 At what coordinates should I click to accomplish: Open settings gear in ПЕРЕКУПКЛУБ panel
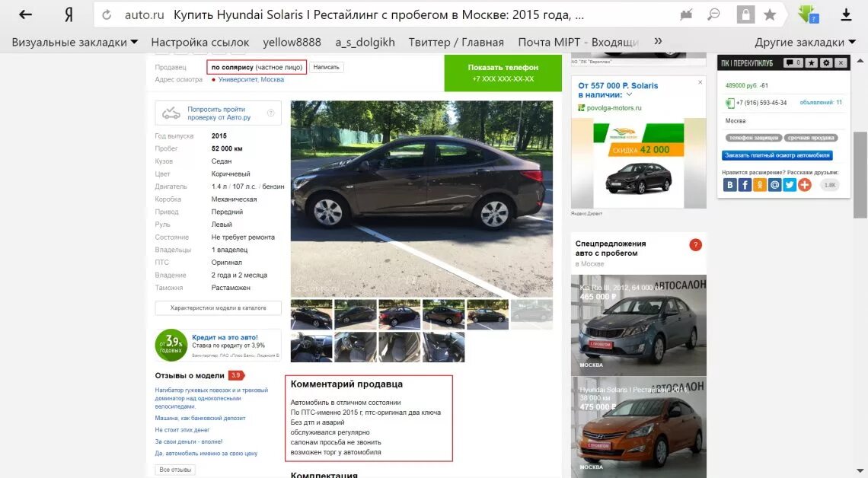coord(826,63)
